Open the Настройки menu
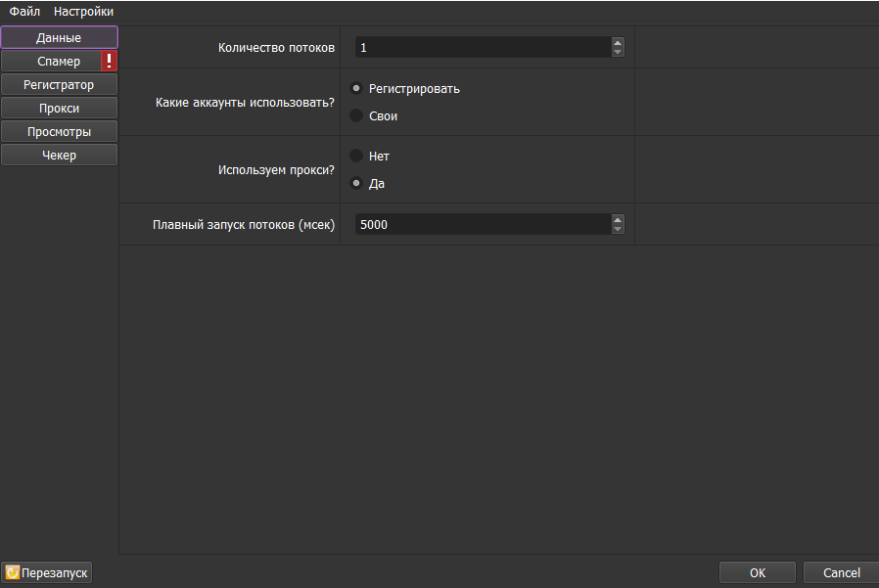 (83, 11)
